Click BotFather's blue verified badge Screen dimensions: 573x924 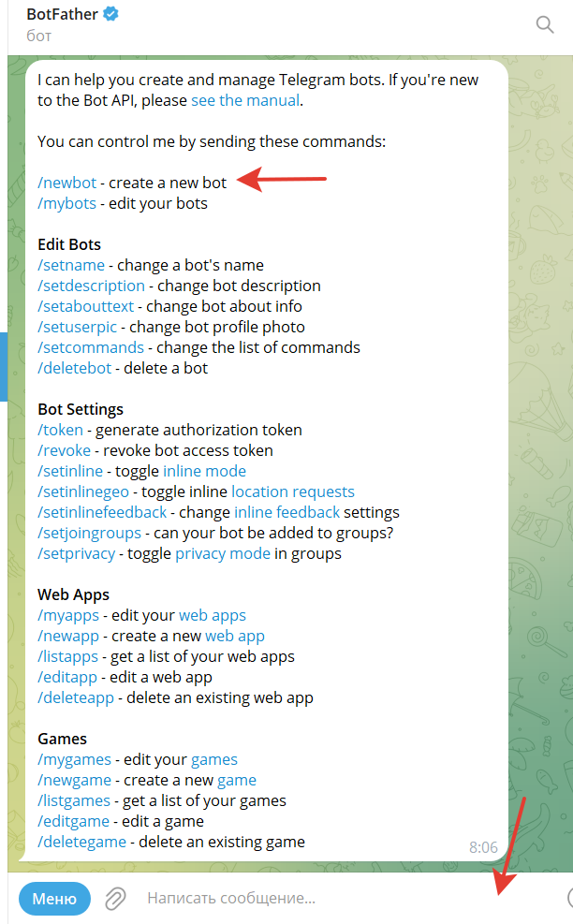pos(110,15)
